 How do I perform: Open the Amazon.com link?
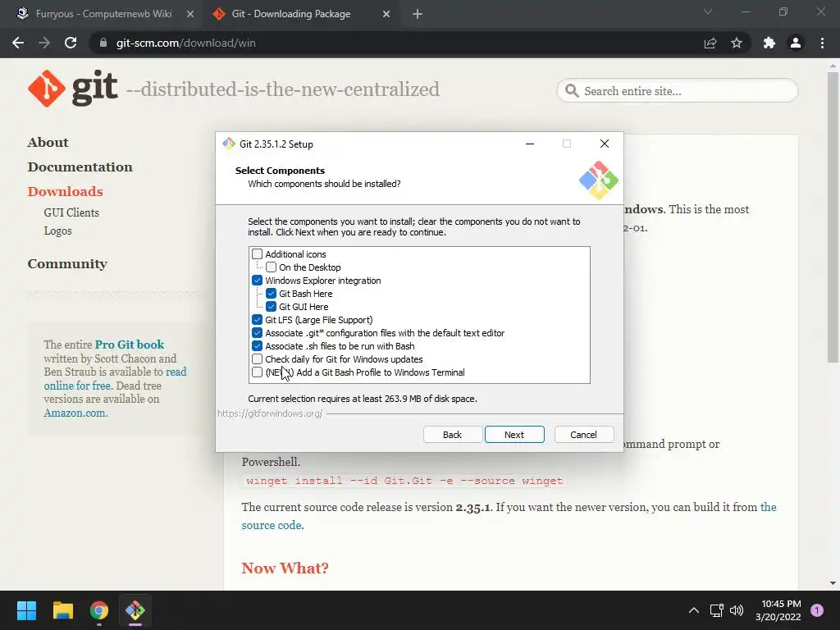75,413
